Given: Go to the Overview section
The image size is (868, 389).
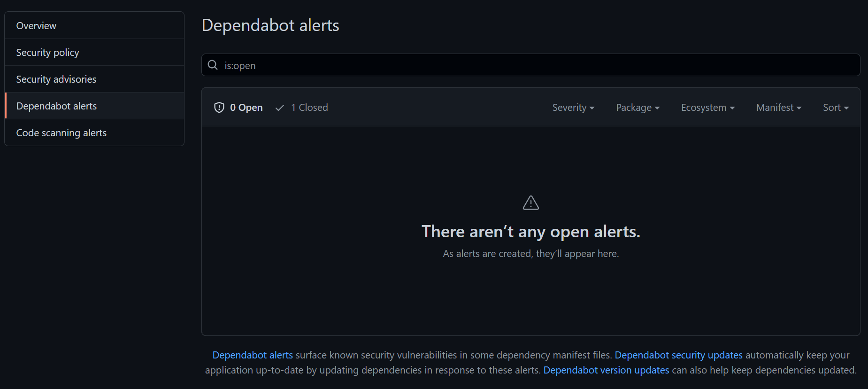Looking at the screenshot, I should (x=36, y=26).
